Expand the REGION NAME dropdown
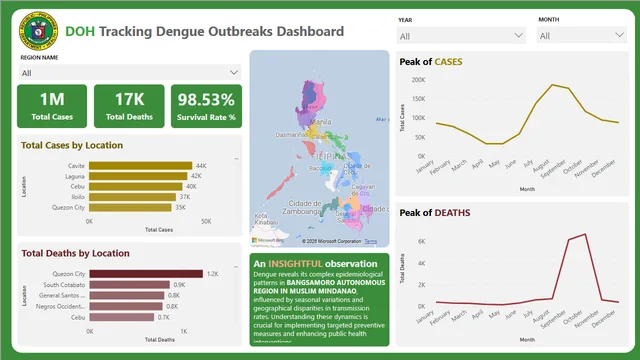The height and width of the screenshot is (360, 640). tap(130, 73)
